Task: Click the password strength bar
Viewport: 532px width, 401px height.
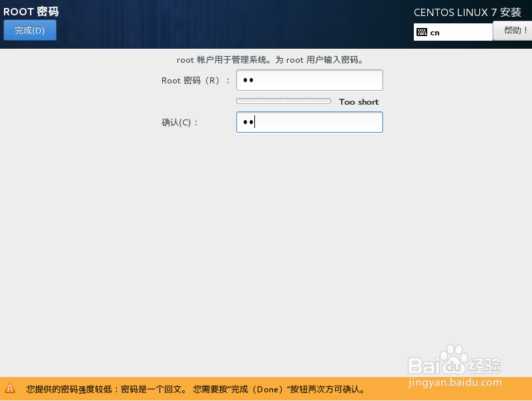Action: (284, 101)
